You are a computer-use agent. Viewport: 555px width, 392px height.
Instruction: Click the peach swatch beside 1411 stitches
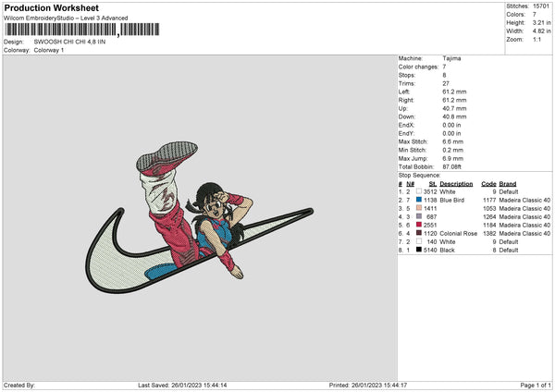click(x=419, y=208)
